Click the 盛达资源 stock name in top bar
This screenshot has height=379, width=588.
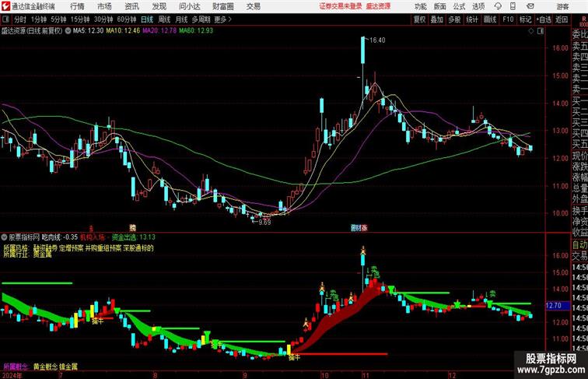click(x=378, y=6)
